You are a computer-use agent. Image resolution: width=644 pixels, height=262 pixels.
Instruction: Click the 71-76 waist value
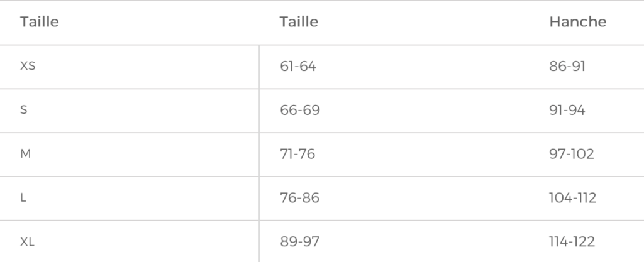point(297,154)
